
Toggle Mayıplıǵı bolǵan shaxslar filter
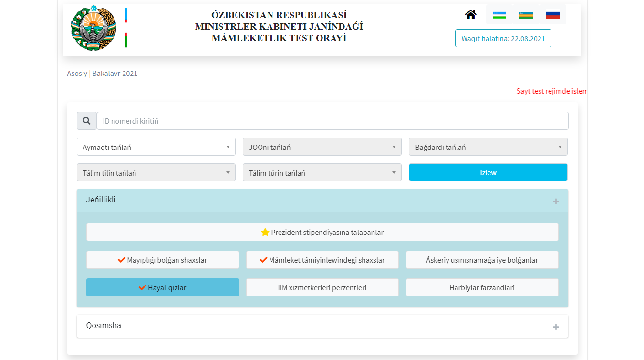tap(162, 260)
